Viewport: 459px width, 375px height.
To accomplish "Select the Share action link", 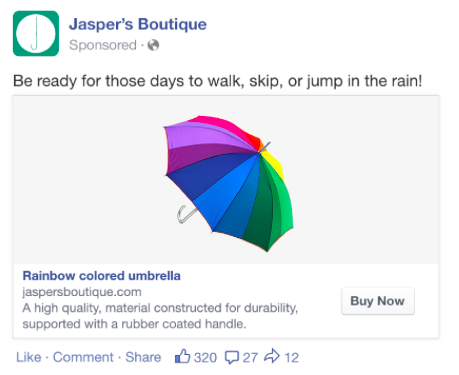I will (x=143, y=357).
